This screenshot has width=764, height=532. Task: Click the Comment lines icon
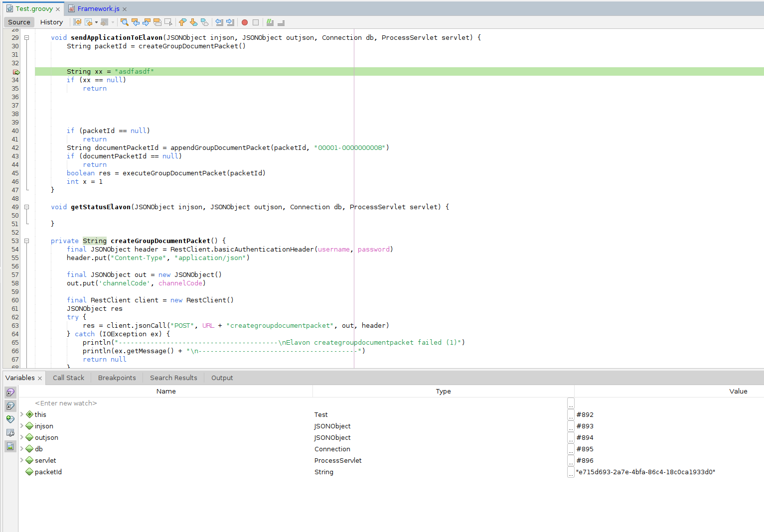click(270, 22)
